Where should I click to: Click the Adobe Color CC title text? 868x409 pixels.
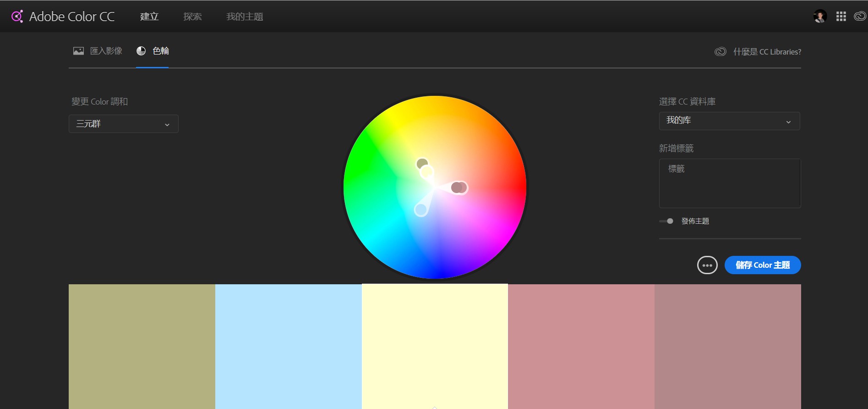point(72,17)
